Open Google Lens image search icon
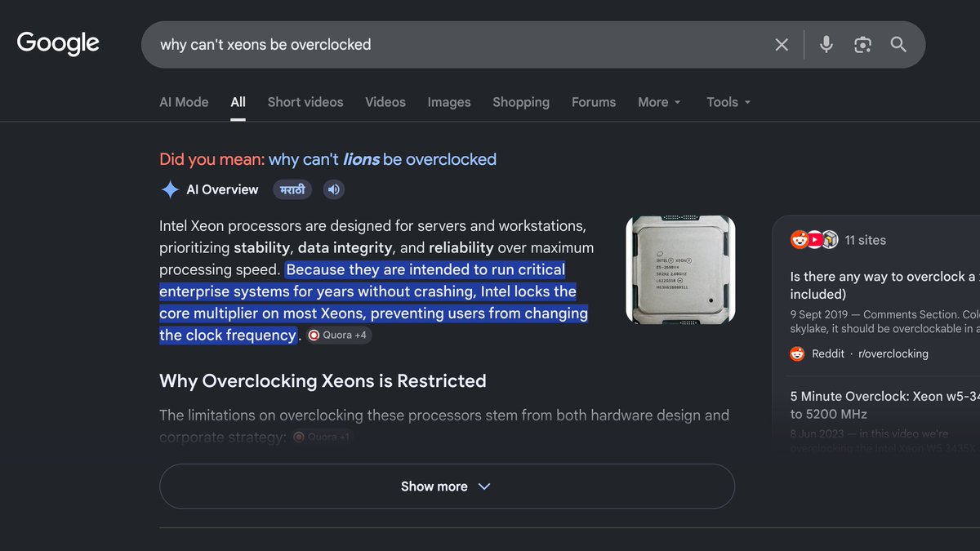 pos(862,45)
